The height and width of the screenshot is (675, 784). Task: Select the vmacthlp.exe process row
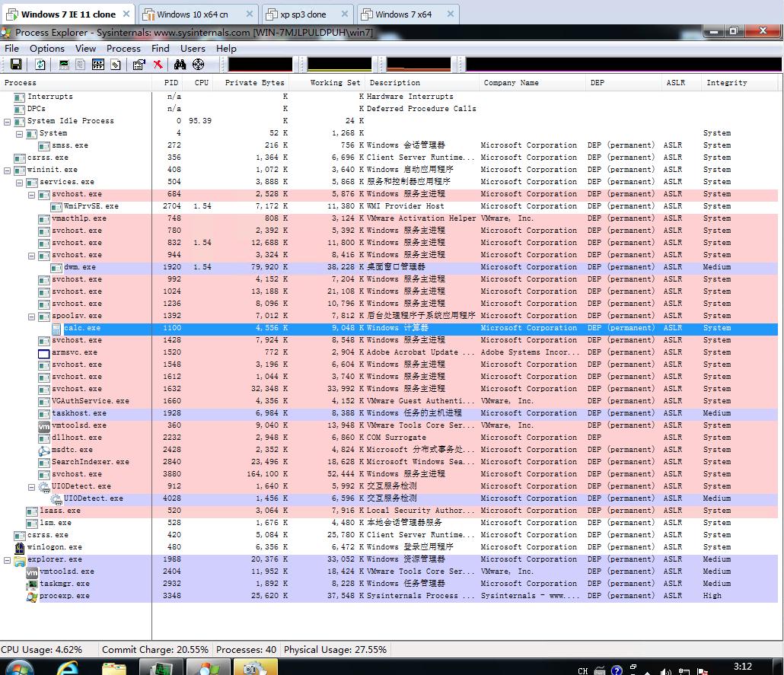click(x=389, y=218)
